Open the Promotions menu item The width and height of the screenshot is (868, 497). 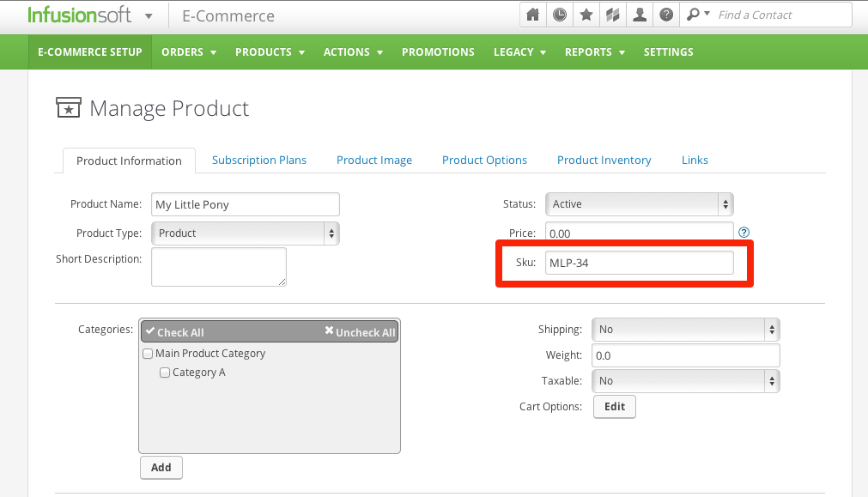tap(438, 52)
